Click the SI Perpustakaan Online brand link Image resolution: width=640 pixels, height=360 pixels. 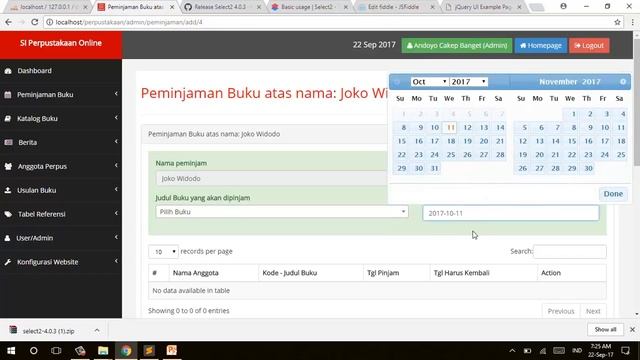pyautogui.click(x=61, y=43)
